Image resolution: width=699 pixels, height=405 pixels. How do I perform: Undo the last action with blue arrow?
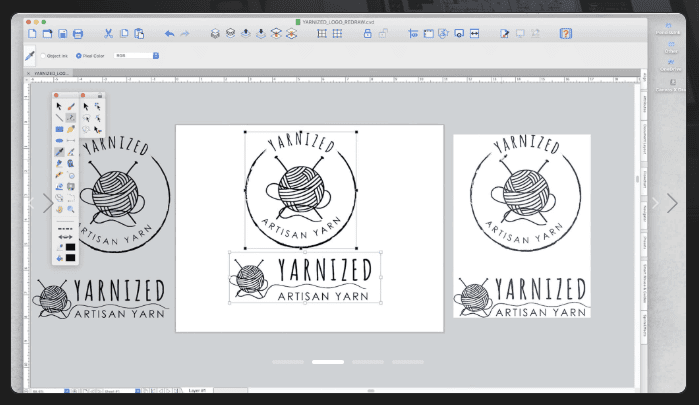pyautogui.click(x=169, y=34)
